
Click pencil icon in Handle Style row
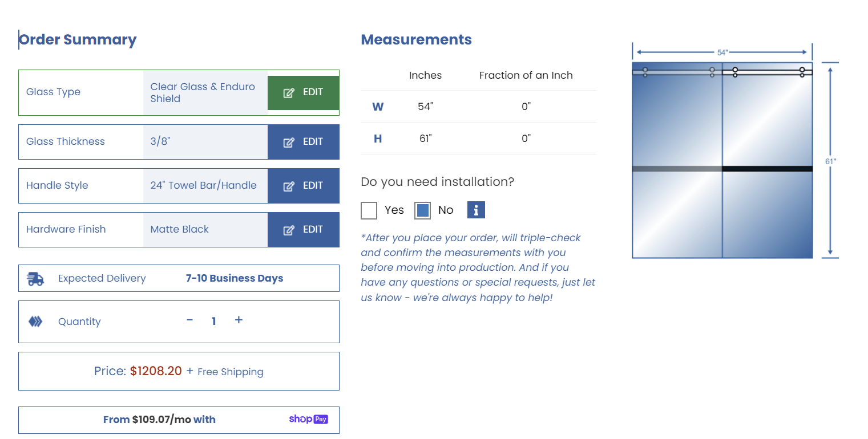coord(289,186)
